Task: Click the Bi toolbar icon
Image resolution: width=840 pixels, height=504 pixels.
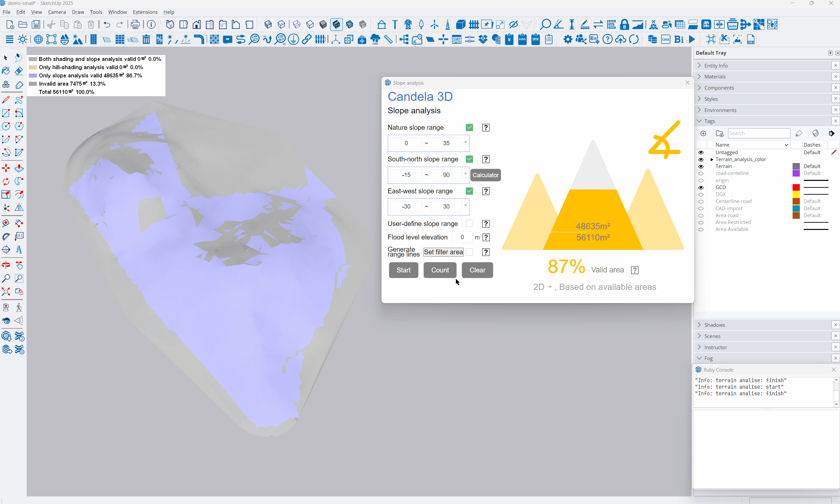Action: (679, 40)
